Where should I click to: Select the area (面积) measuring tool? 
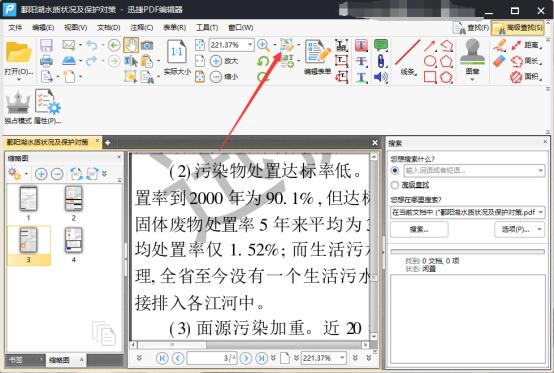click(x=526, y=76)
